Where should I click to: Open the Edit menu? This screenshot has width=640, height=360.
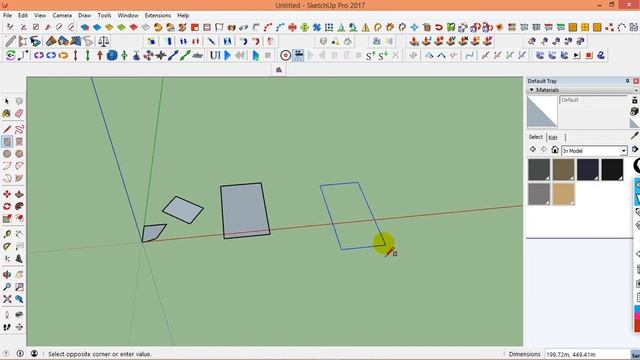point(23,16)
